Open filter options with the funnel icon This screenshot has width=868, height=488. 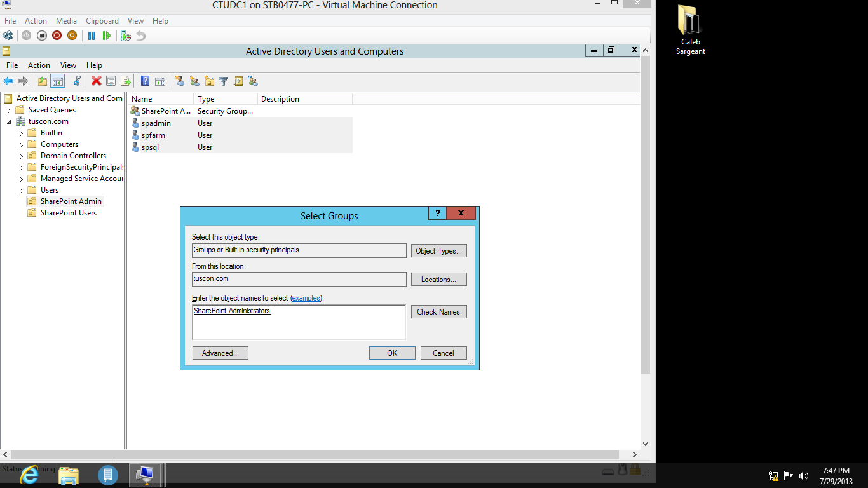click(x=224, y=81)
